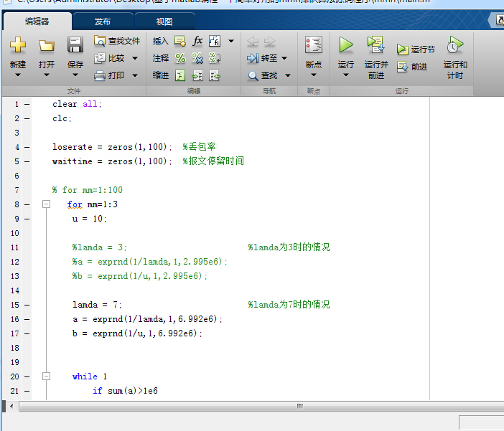Open the Breakpoints dropdown arrow
The image size is (504, 431).
(x=314, y=75)
